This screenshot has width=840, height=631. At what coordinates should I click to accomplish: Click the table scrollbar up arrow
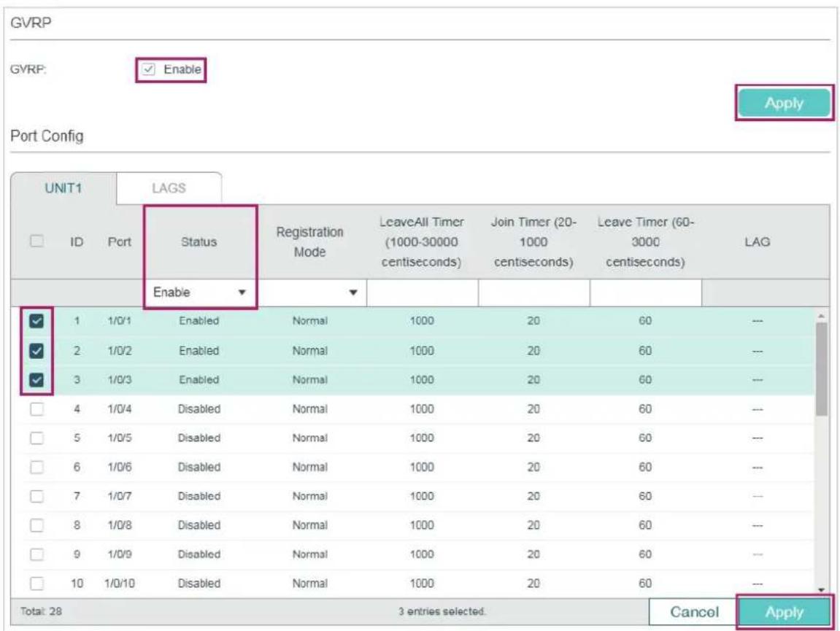(x=821, y=316)
